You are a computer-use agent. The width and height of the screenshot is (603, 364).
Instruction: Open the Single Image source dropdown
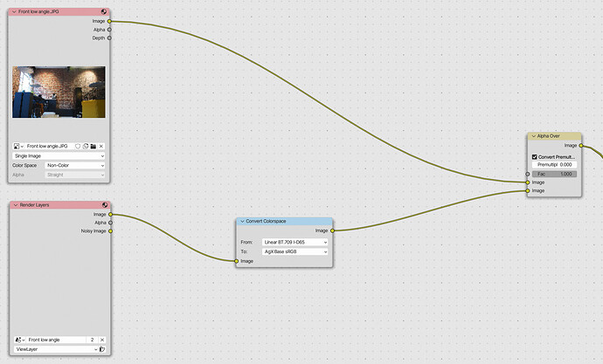coord(59,156)
